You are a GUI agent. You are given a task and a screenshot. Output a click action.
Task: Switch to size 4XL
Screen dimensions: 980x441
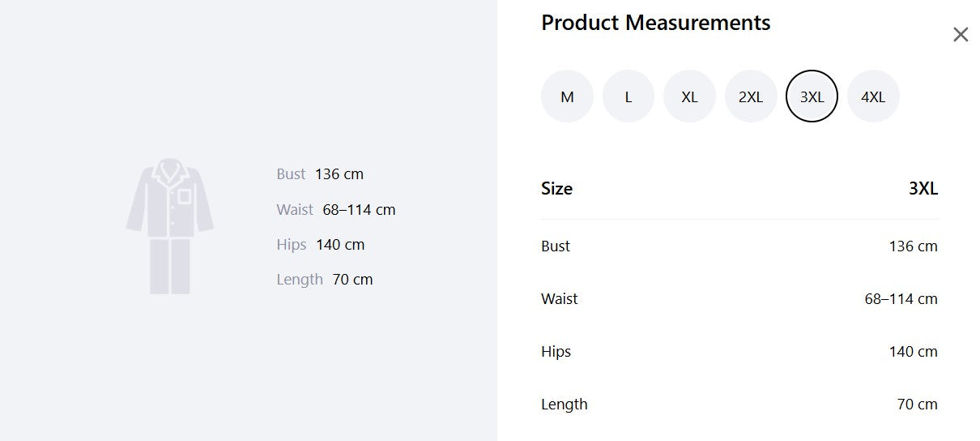tap(873, 96)
